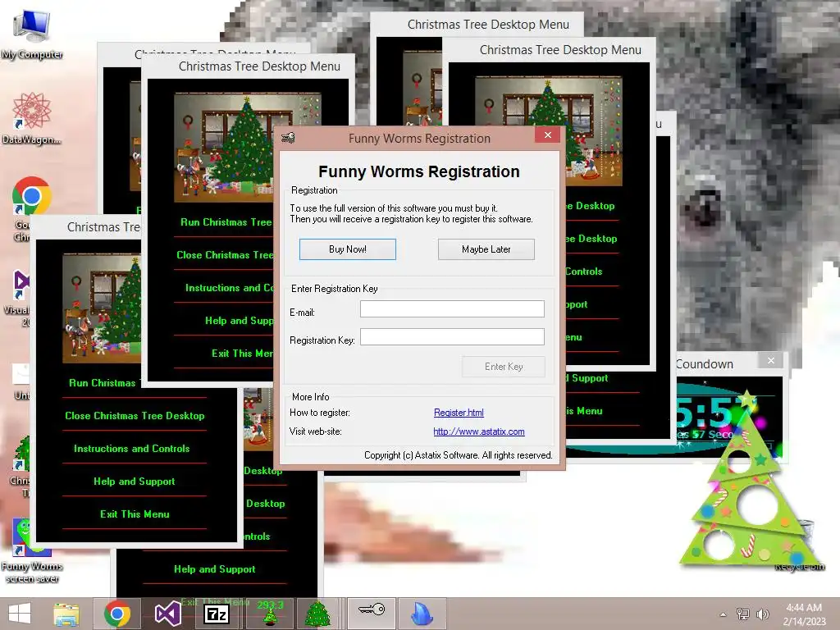Viewport: 840px width, 630px height.
Task: Open the Register.html link
Action: (x=459, y=413)
